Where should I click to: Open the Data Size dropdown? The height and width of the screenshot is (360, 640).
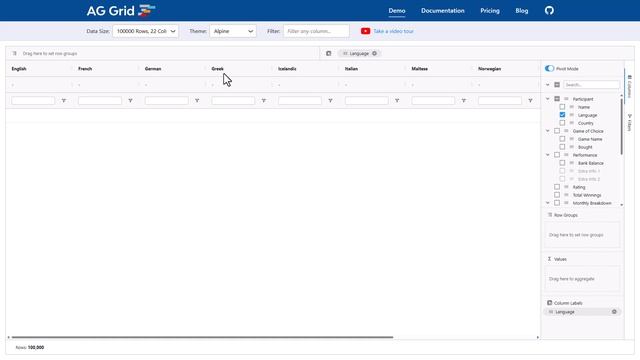point(145,31)
